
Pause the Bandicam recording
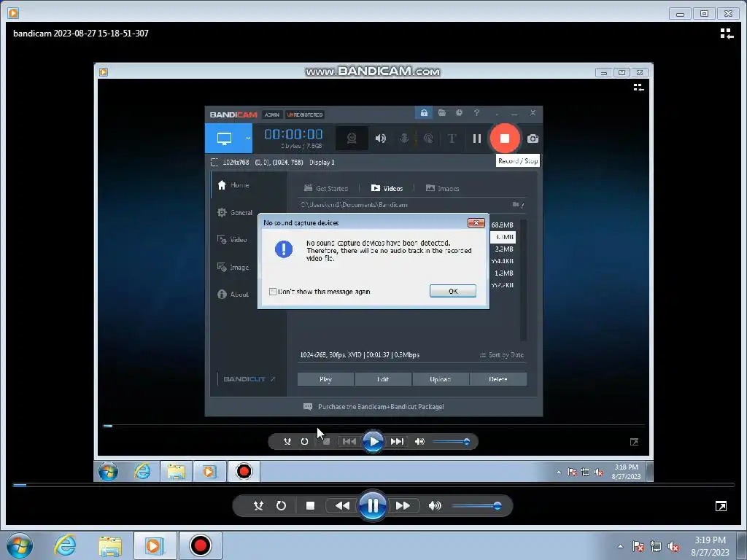pos(476,139)
